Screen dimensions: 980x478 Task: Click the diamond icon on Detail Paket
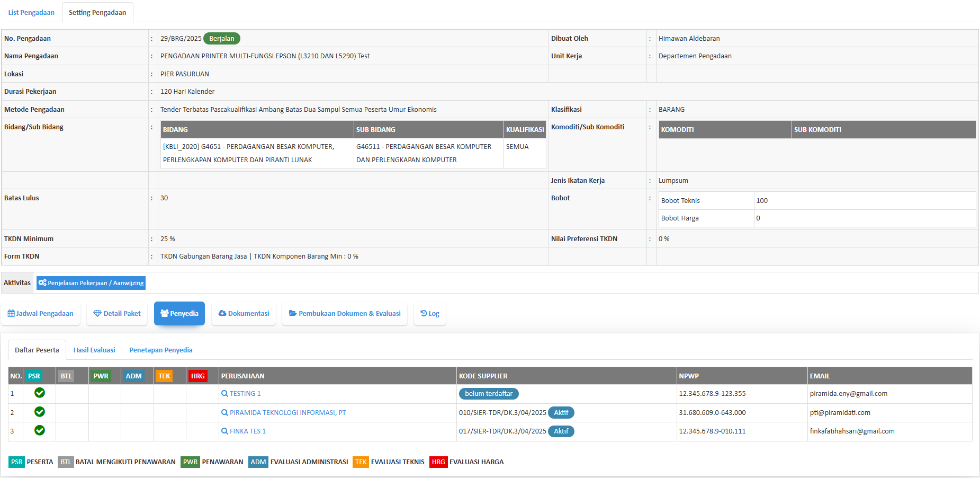[97, 314]
